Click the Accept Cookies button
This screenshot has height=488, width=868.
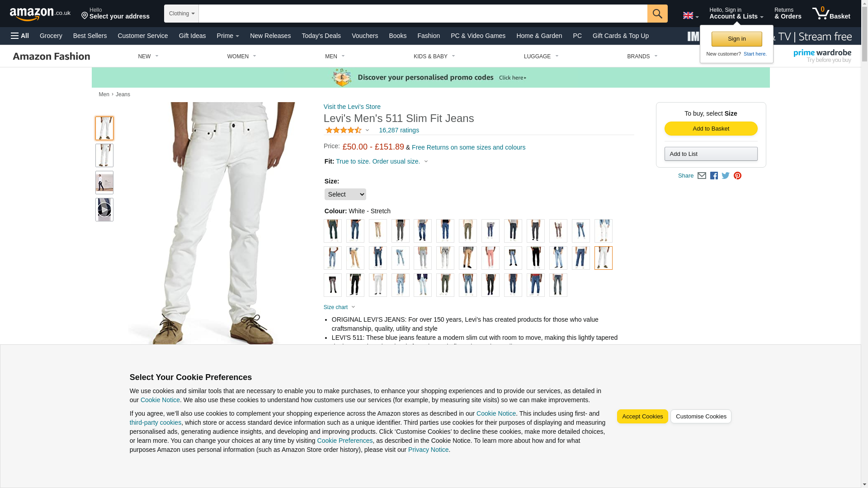click(642, 417)
